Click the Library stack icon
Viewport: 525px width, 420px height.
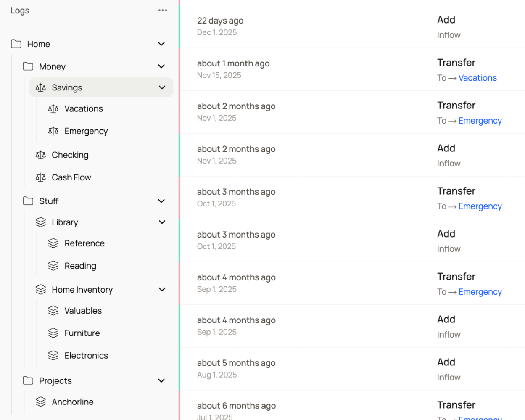[41, 222]
